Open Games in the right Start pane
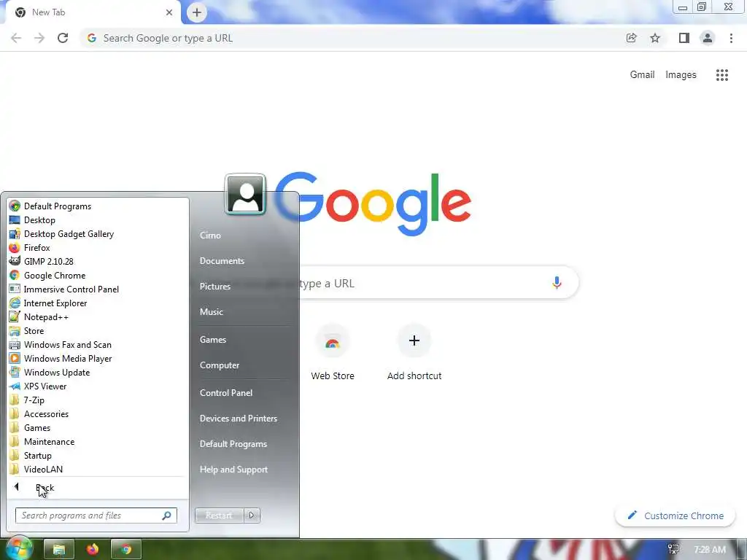This screenshot has height=560, width=747. click(212, 340)
